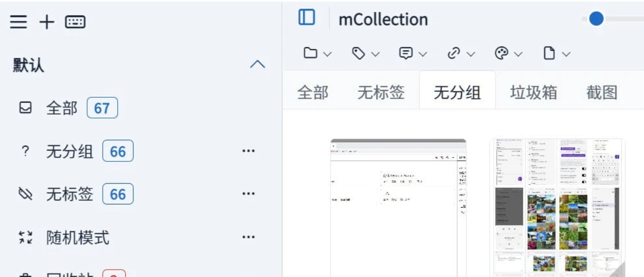Open the folder dropdown in toolbar

[317, 53]
